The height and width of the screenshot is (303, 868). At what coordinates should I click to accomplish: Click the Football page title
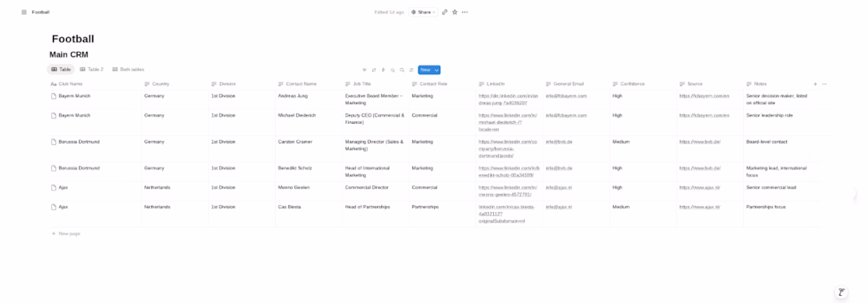[x=73, y=39]
